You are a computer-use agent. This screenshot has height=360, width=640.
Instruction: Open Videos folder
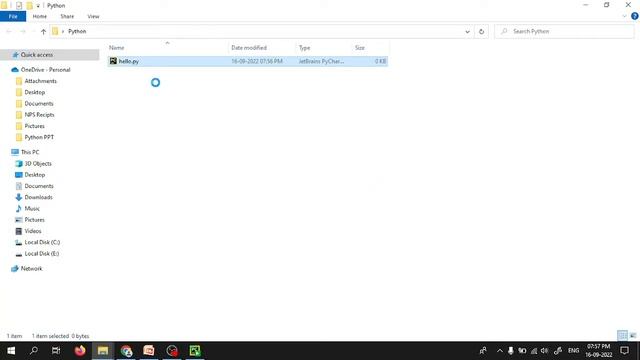(33, 231)
